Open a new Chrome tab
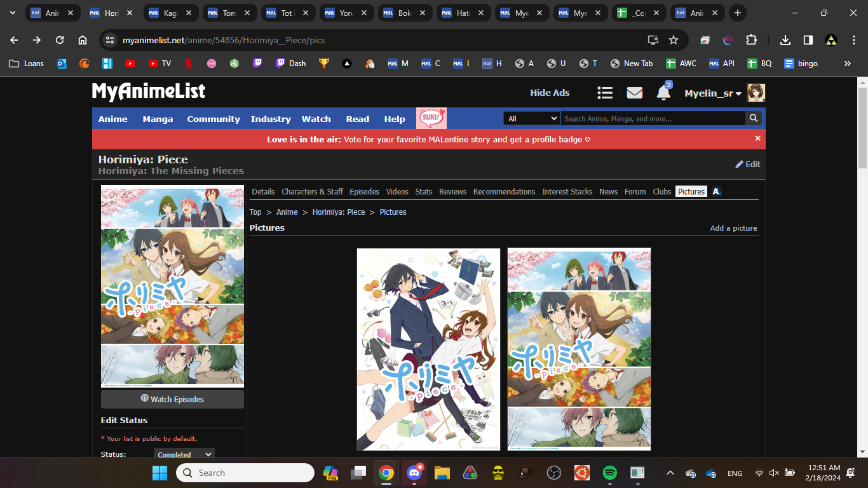The width and height of the screenshot is (868, 488). pos(737,13)
